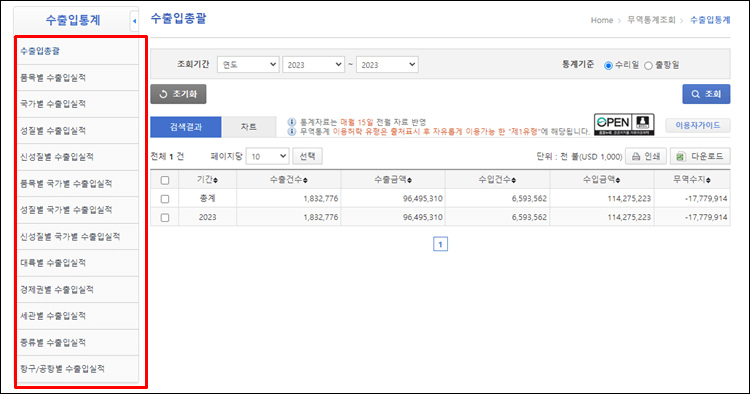
Task: Check the 2023 row checkbox
Action: (x=165, y=218)
